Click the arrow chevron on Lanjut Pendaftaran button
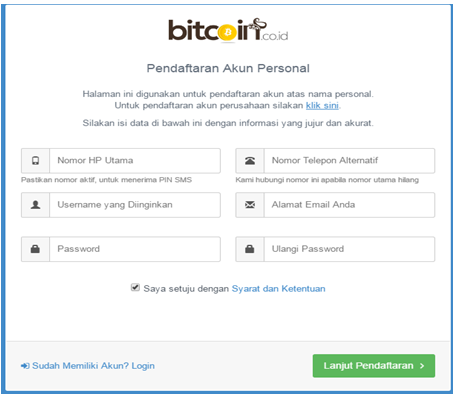The image size is (456, 395). (422, 366)
